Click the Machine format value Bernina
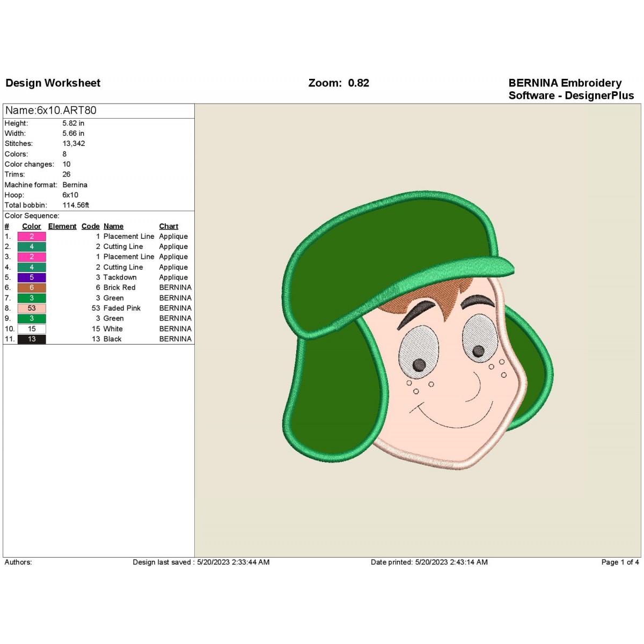 75,185
